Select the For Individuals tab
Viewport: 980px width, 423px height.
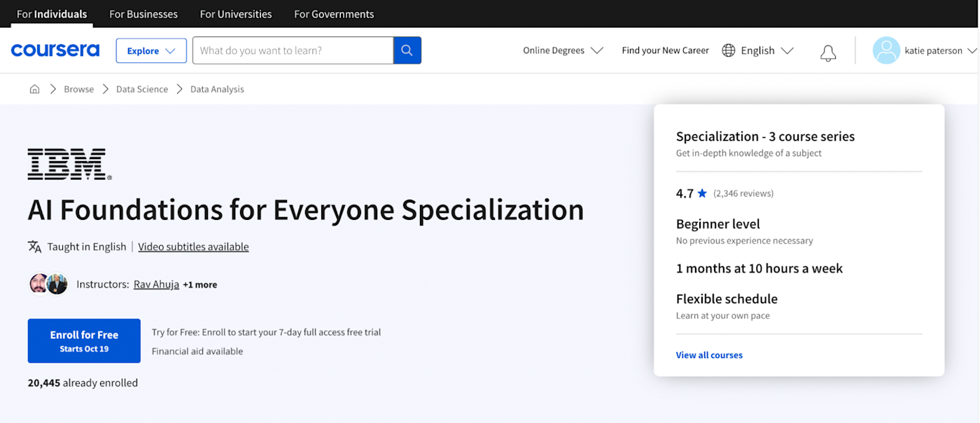click(52, 14)
